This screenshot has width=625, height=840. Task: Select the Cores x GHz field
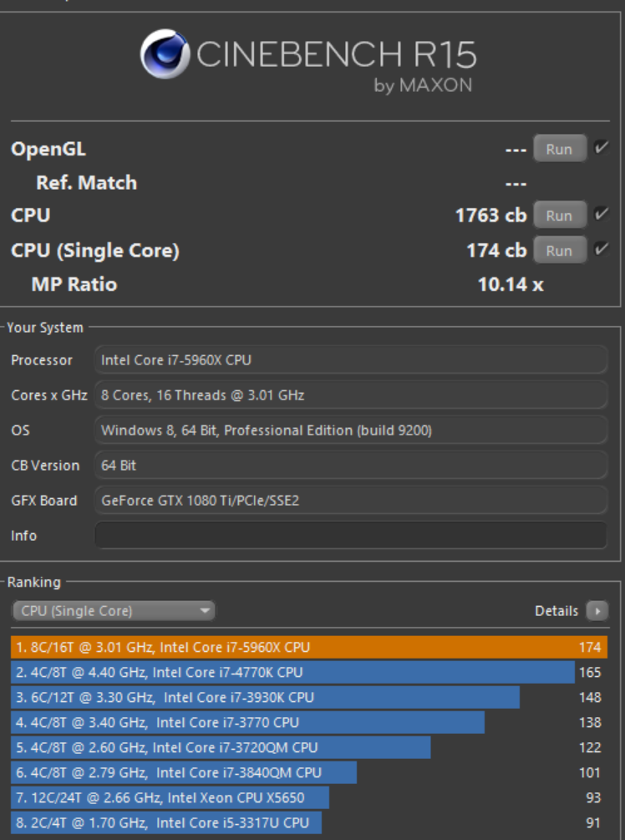351,395
